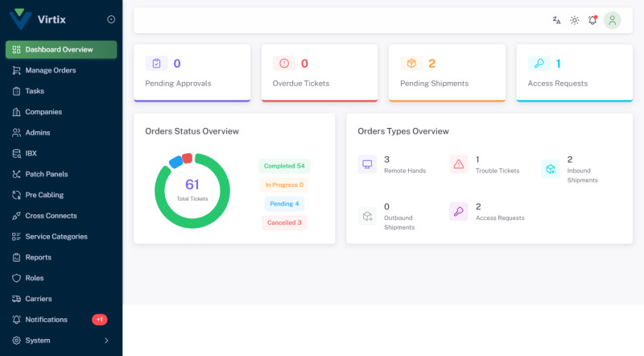Click the language translate icon
Image resolution: width=644 pixels, height=356 pixels.
coord(556,20)
